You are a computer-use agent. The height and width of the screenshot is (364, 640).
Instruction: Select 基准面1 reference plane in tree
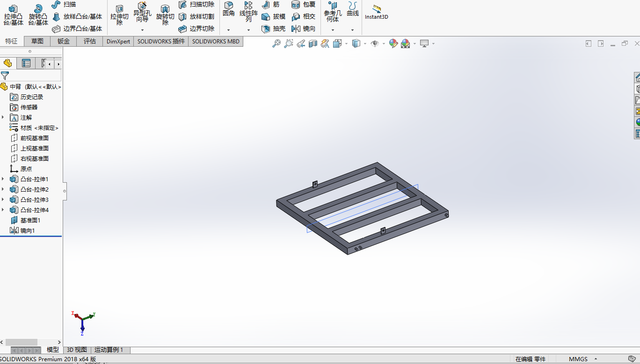(x=25, y=220)
